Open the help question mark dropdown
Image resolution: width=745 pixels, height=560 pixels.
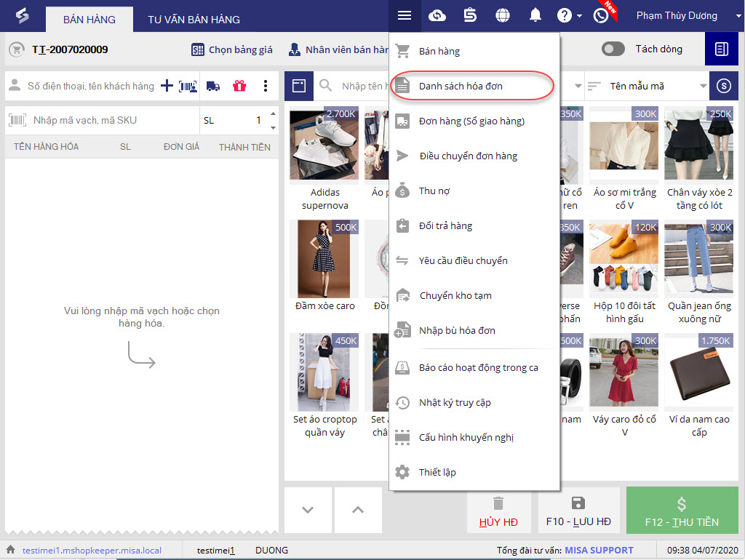tap(569, 15)
